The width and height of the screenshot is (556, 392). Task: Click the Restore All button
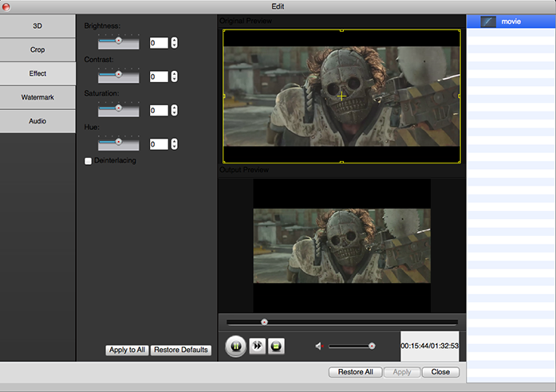[355, 372]
